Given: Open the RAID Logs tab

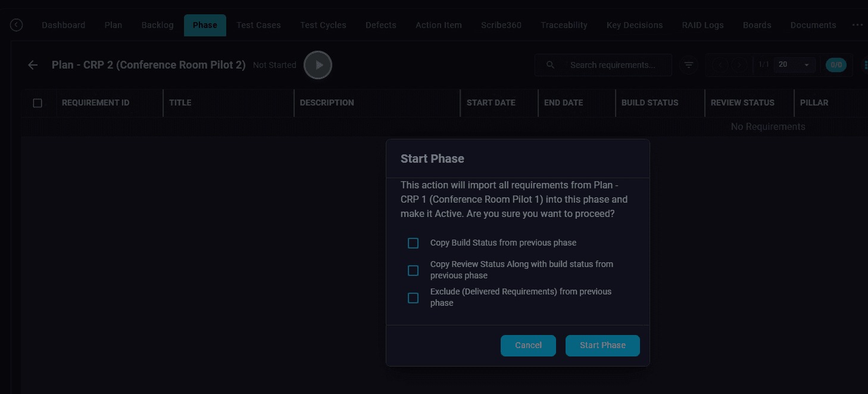Looking at the screenshot, I should point(703,25).
